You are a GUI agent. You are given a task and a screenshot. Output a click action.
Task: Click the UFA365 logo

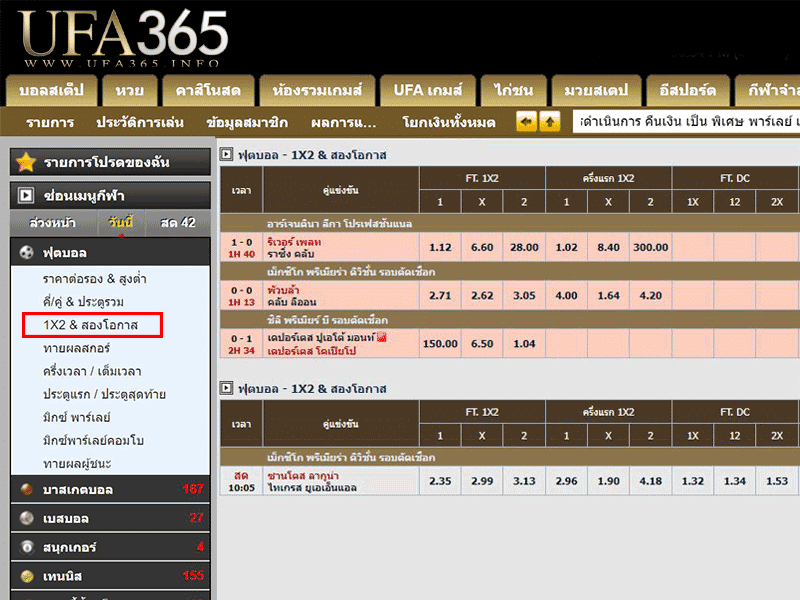coord(123,38)
